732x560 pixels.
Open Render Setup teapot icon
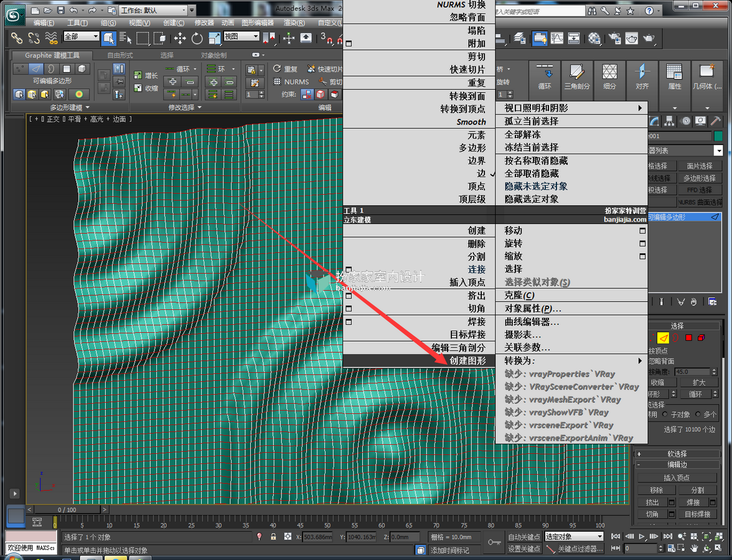(x=614, y=38)
